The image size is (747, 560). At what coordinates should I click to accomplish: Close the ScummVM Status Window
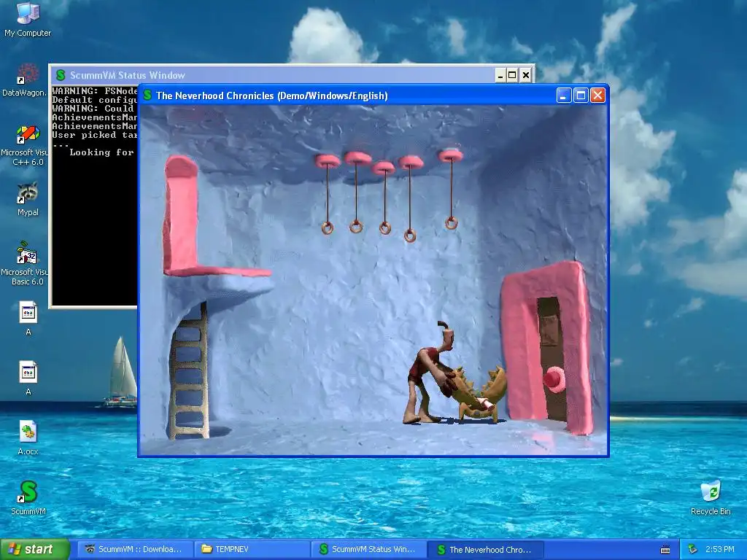coord(525,75)
